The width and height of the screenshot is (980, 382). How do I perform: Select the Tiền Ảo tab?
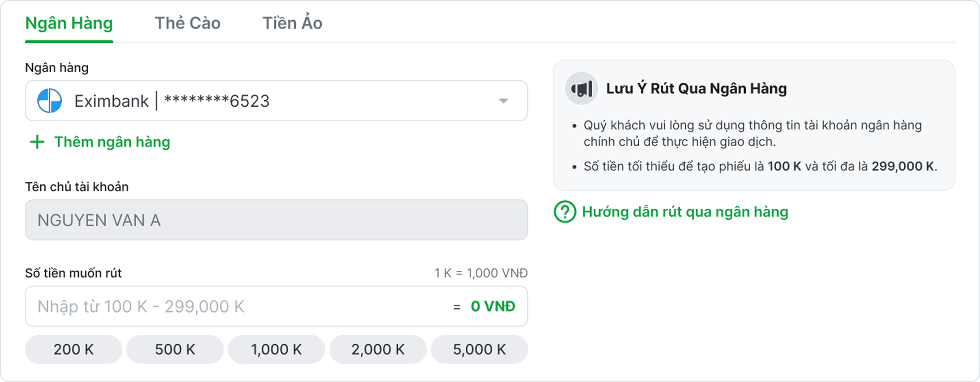(293, 23)
